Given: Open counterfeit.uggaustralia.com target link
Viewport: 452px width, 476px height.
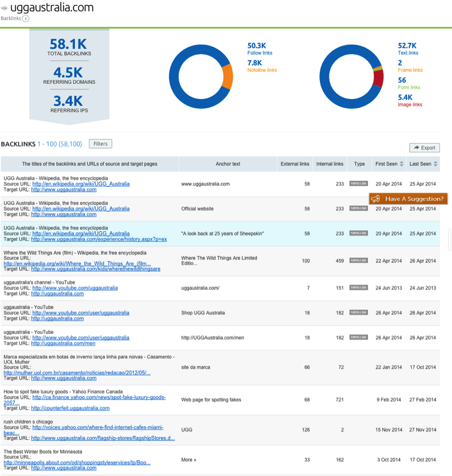Looking at the screenshot, I should point(70,408).
